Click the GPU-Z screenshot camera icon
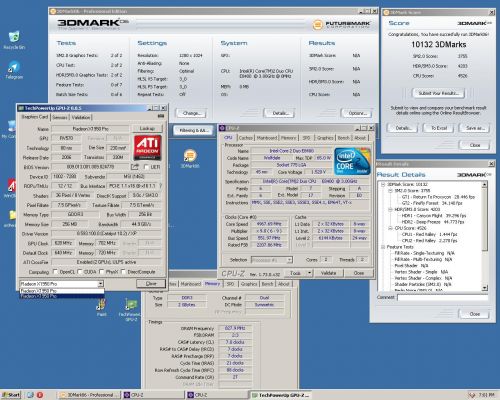500x400 pixels. [x=161, y=116]
